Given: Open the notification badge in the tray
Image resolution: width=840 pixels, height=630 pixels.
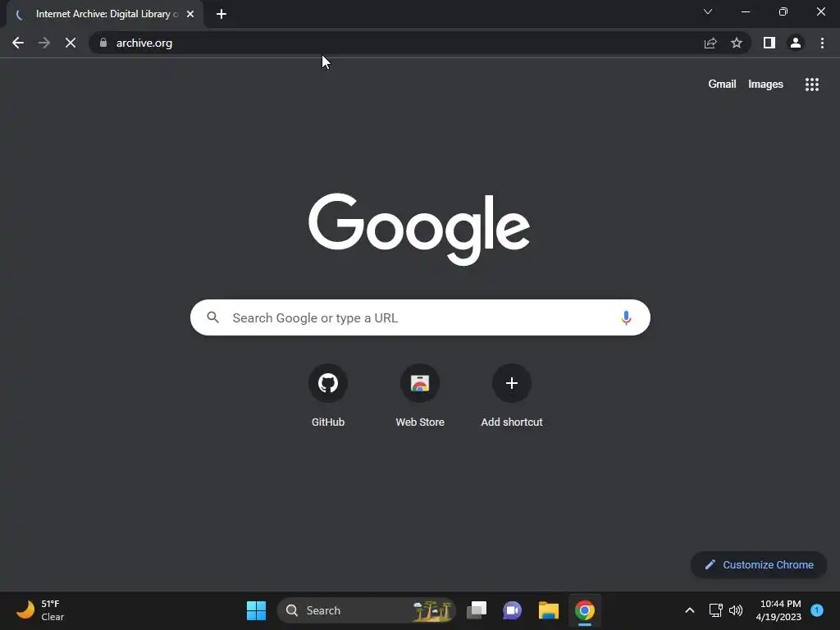Looking at the screenshot, I should [817, 609].
